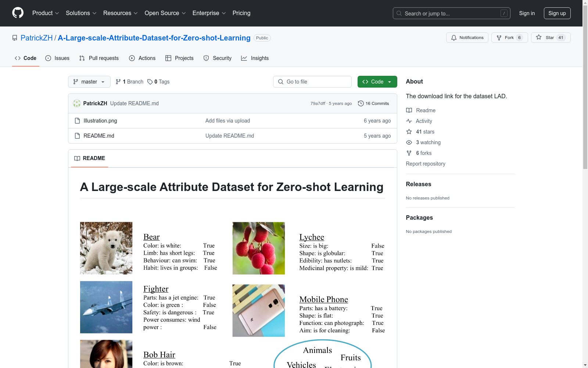
Task: Click the Insights graph icon
Action: pos(244,58)
